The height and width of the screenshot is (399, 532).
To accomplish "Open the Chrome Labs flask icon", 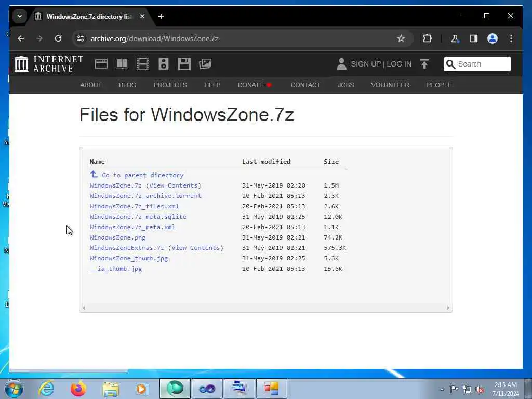I will coord(455,38).
